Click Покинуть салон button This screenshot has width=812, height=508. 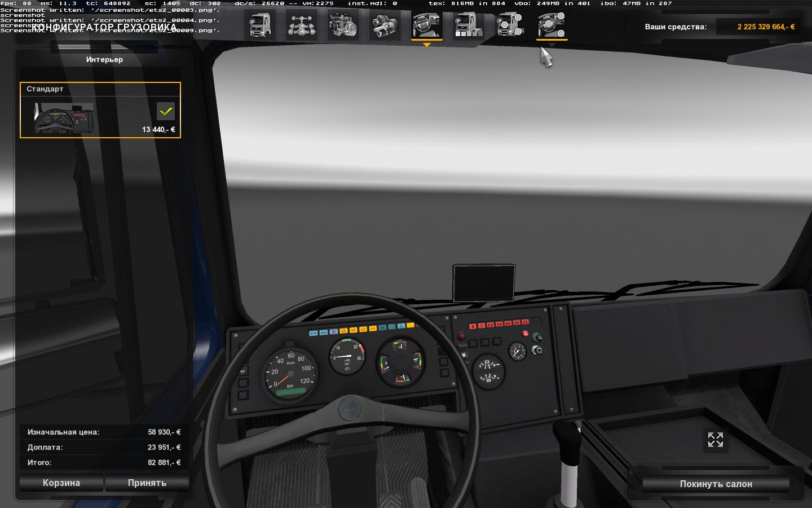tap(716, 484)
